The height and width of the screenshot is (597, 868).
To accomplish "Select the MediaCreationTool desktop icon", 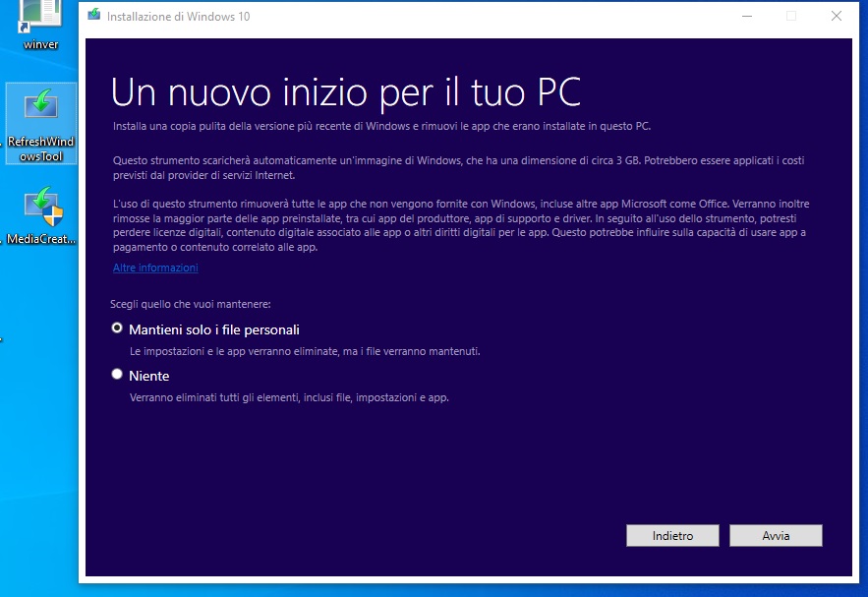I will click(x=41, y=216).
